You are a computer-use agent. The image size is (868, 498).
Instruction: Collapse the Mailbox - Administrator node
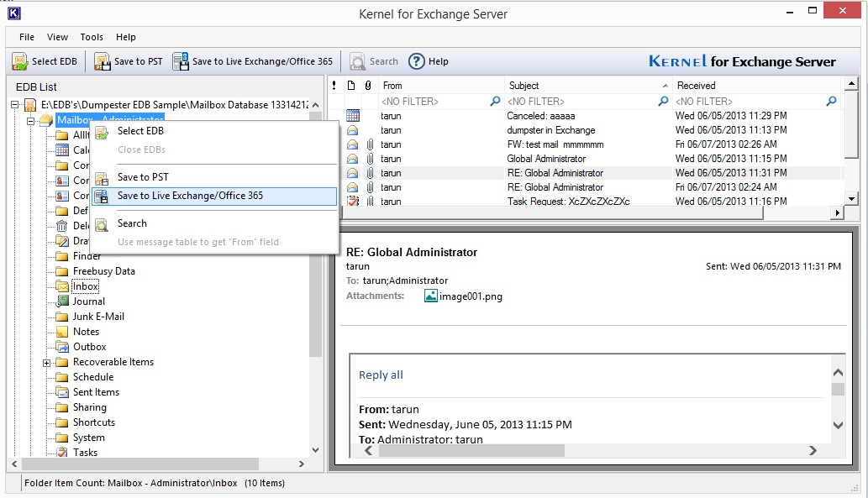[30, 120]
